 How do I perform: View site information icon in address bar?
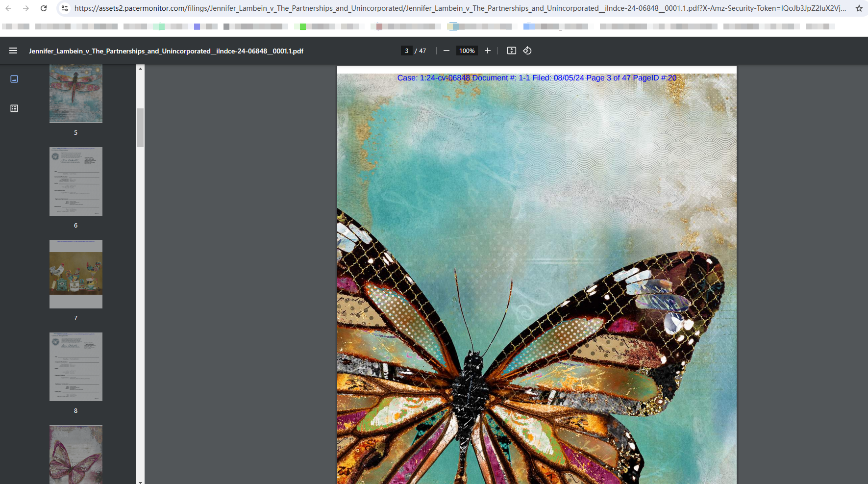64,8
